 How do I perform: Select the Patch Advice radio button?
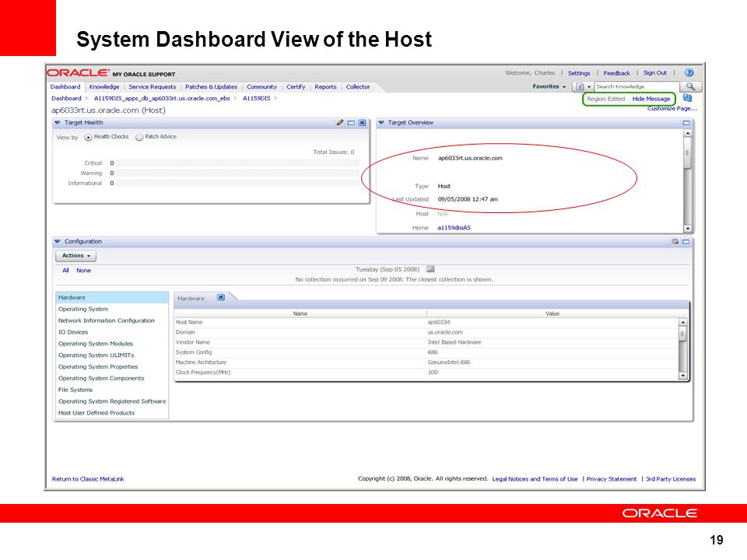point(139,137)
